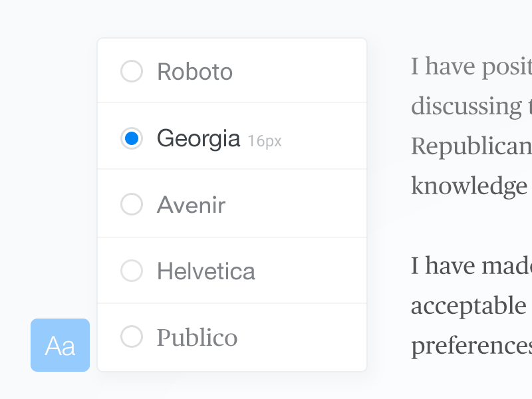Choose the Publico font name text
Image resolution: width=532 pixels, height=399 pixels.
tap(197, 338)
